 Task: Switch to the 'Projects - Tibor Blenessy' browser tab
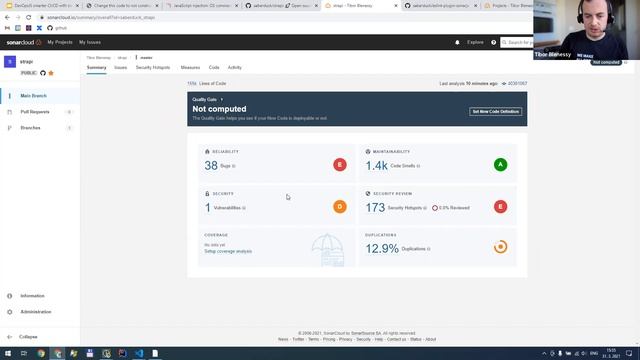pos(508,6)
